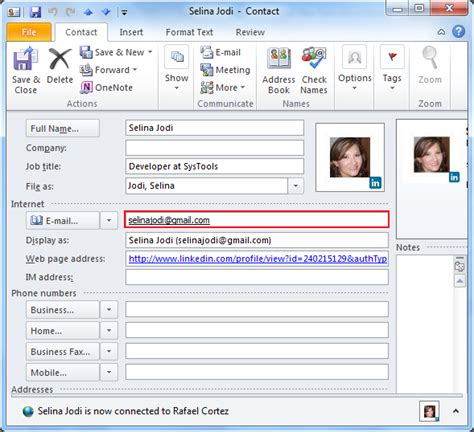Click the Mobile number field
Viewport: 474px width, 432px height.
tap(257, 372)
